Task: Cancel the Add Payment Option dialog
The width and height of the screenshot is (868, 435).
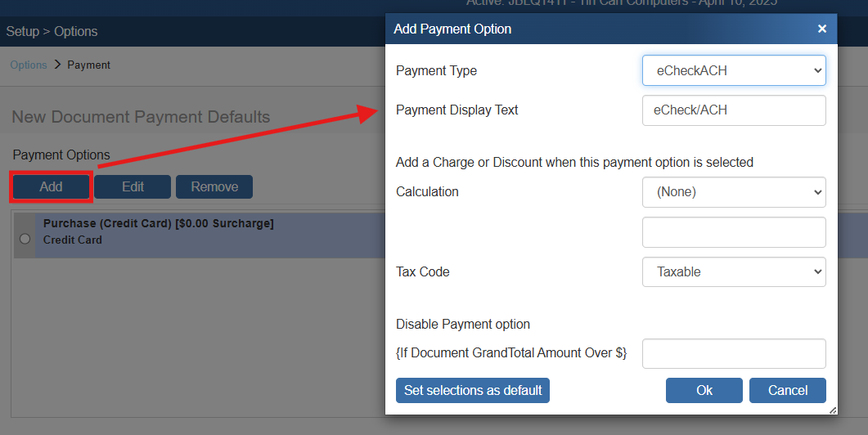Action: click(x=787, y=391)
